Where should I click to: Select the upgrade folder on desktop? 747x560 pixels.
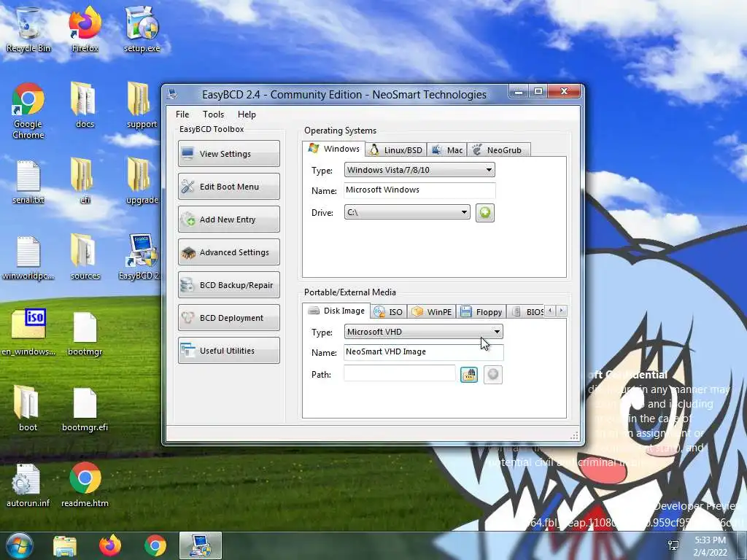(142, 182)
